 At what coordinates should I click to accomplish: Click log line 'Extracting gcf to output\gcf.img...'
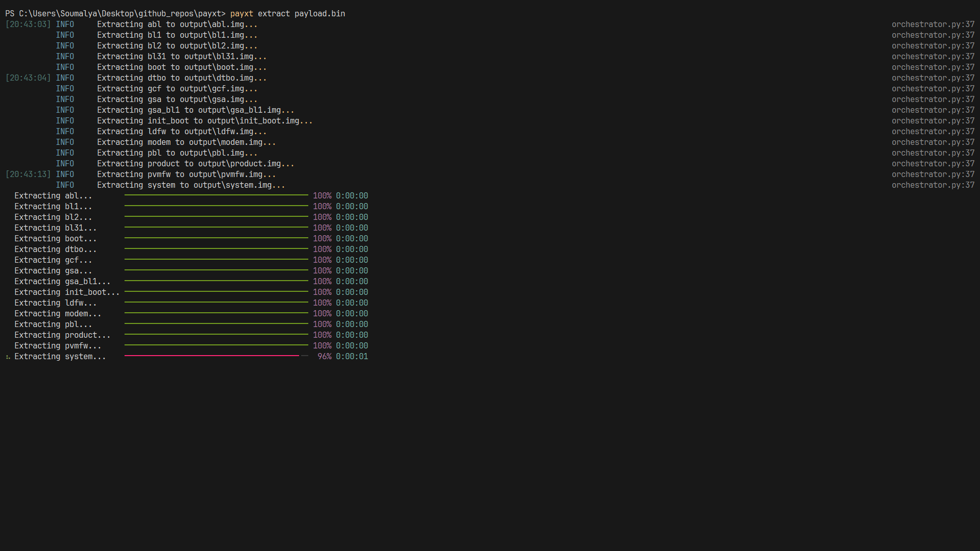[177, 89]
